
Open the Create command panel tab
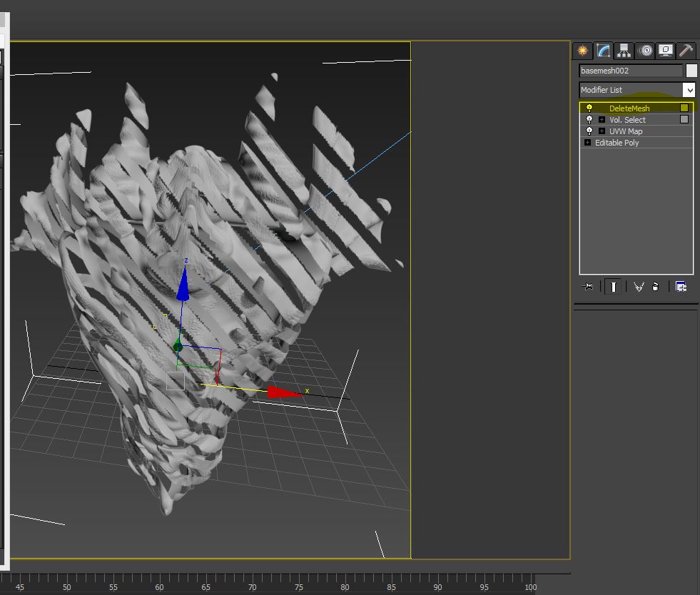tap(583, 51)
